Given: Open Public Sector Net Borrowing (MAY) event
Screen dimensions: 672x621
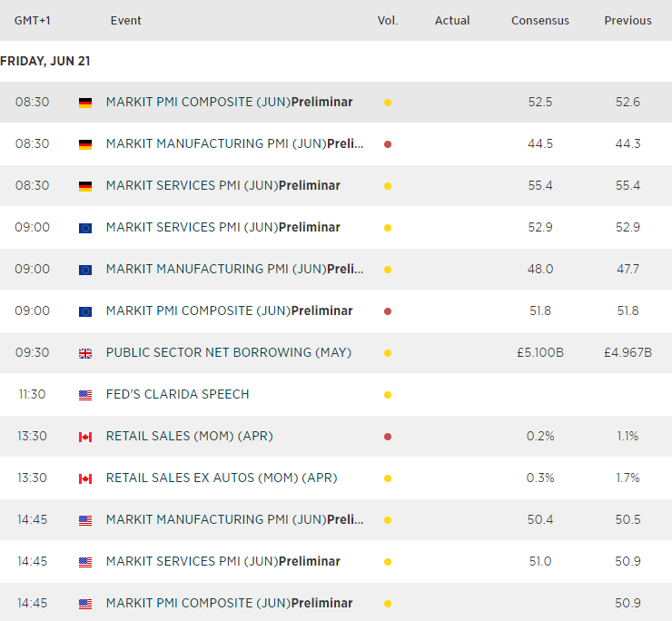Looking at the screenshot, I should pos(229,352).
